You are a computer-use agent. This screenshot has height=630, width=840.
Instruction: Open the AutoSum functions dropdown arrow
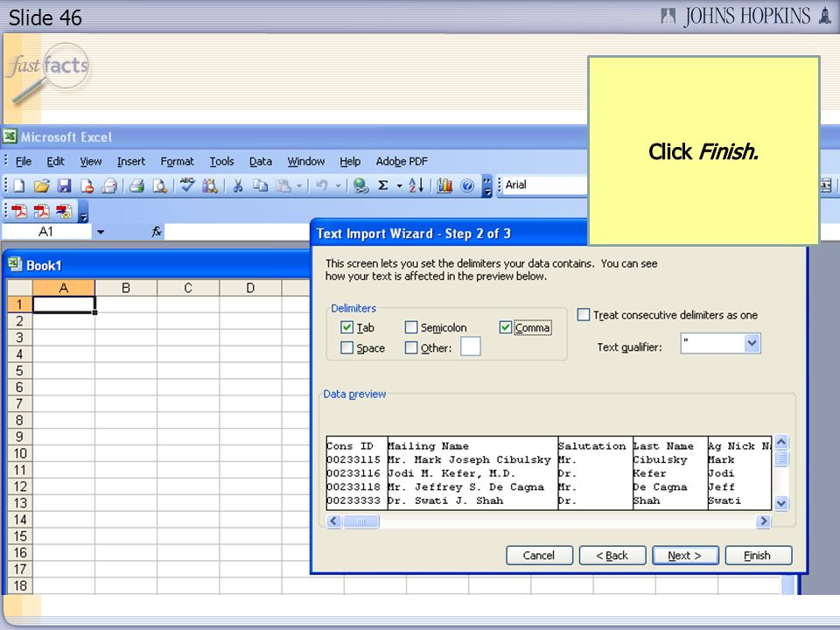point(399,185)
